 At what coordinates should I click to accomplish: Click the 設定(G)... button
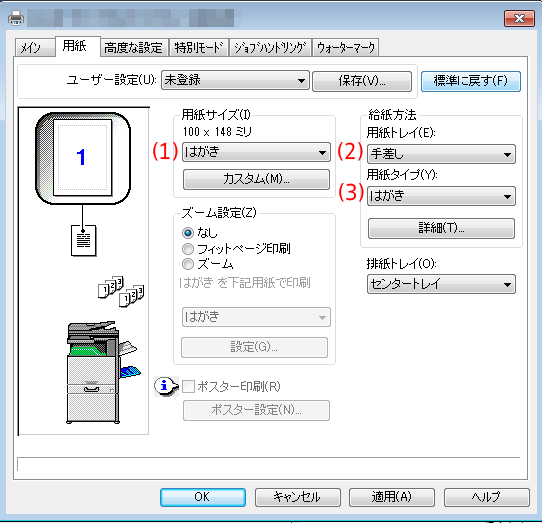coord(254,347)
